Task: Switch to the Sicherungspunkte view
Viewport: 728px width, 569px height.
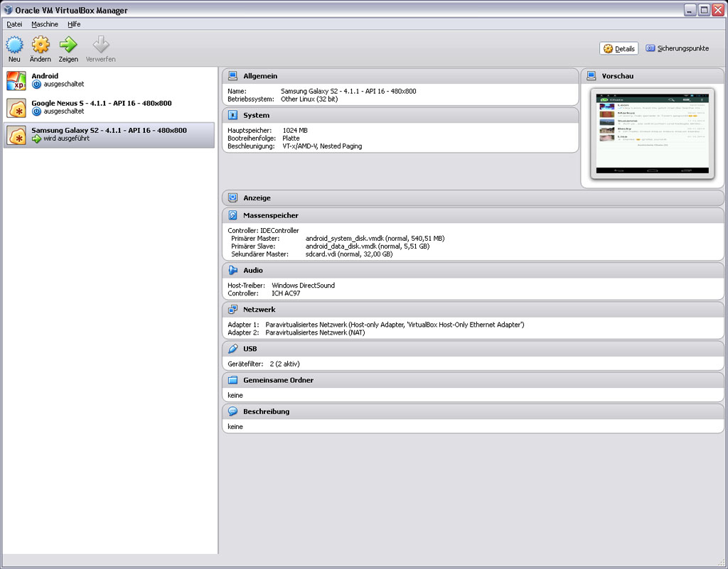Action: coord(678,48)
